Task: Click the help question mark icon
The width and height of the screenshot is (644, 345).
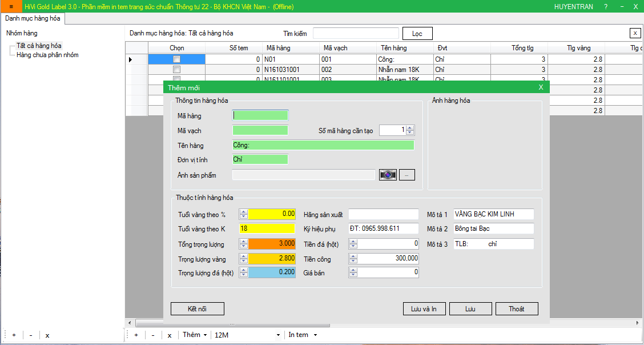Action: [x=606, y=7]
